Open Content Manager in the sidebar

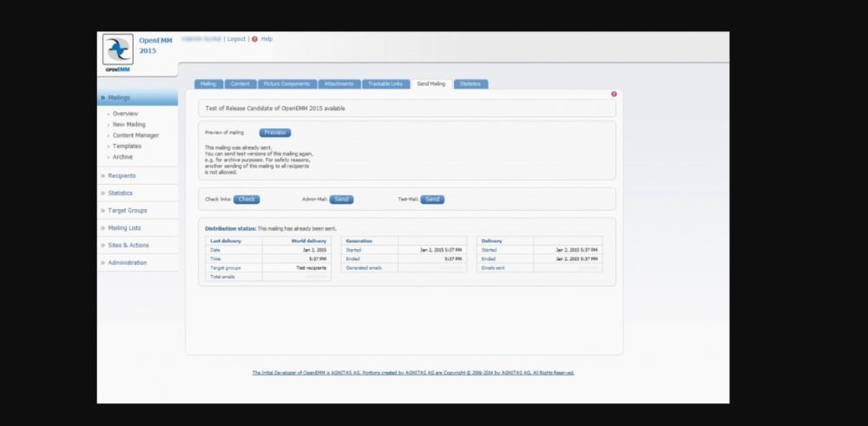pyautogui.click(x=135, y=135)
